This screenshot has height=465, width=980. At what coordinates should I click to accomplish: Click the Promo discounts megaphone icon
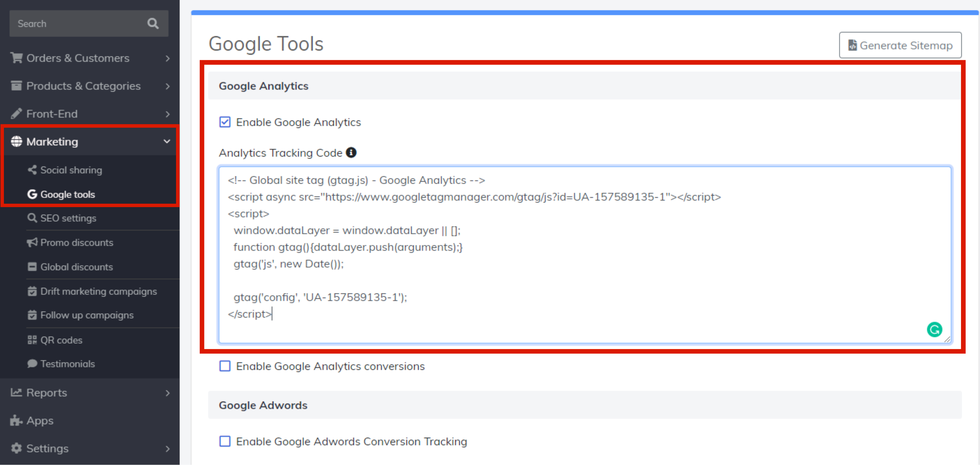tap(32, 242)
